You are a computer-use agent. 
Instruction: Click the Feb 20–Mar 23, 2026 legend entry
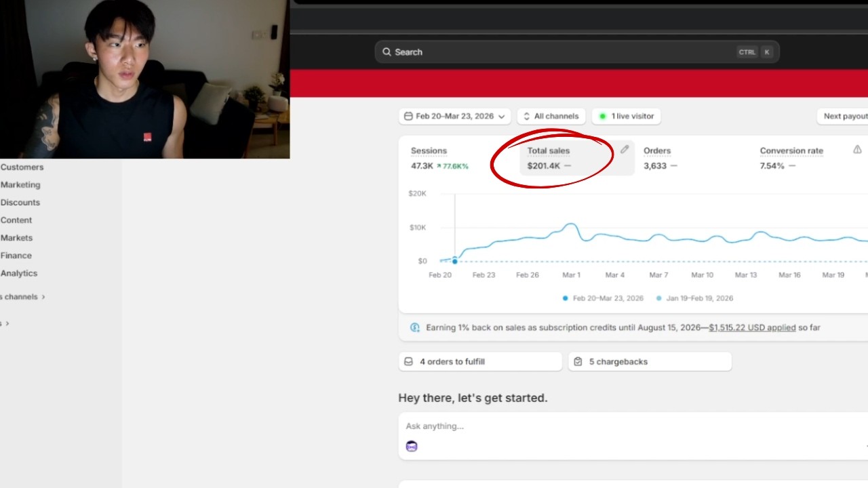click(x=603, y=298)
